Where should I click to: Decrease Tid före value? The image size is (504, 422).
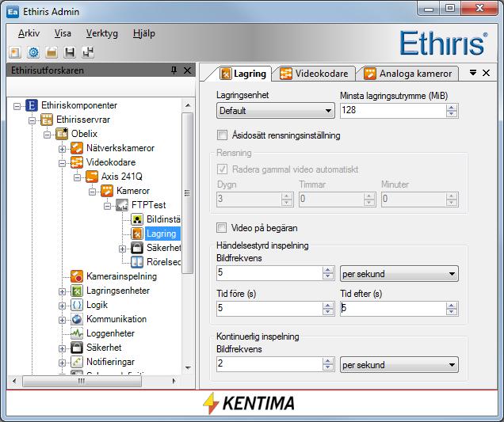tap(327, 312)
